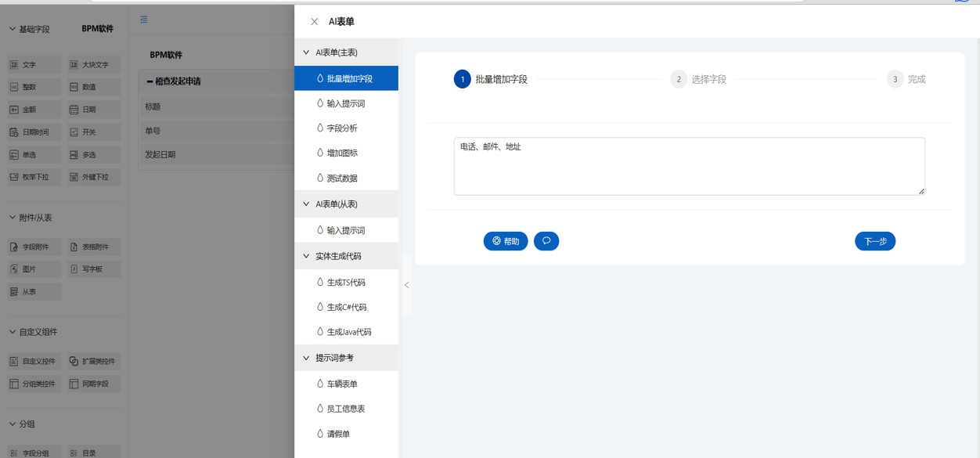Image resolution: width=980 pixels, height=458 pixels.
Task: Select the 图片 image attachment component
Action: [34, 269]
